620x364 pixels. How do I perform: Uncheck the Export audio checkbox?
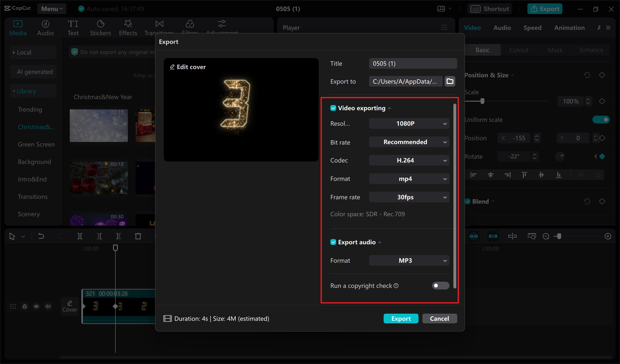[x=333, y=242]
